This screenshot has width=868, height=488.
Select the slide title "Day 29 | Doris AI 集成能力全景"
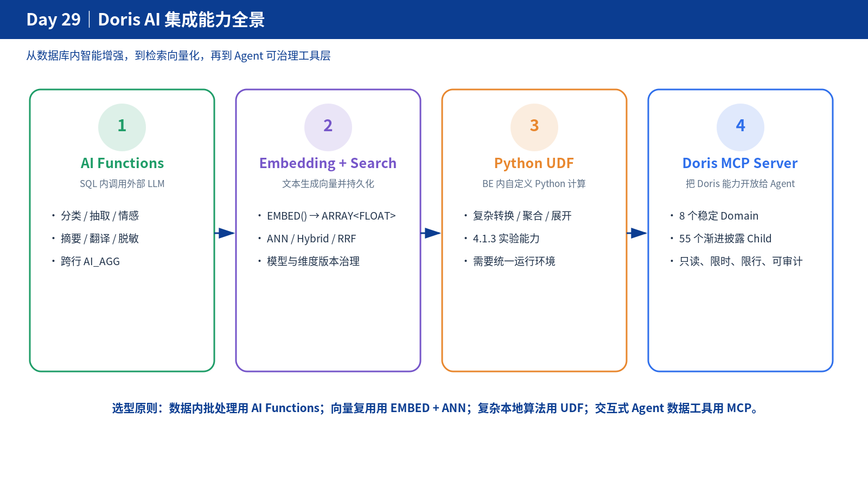click(x=145, y=20)
